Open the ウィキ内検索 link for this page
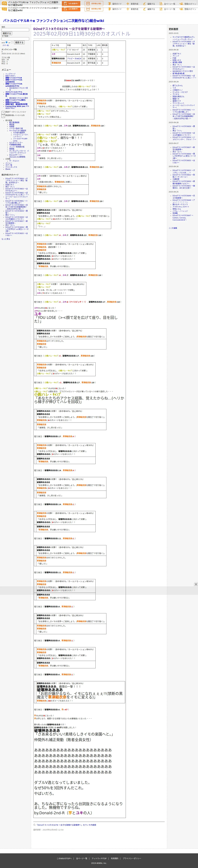The width and height of the screenshot is (198, 868). (66, 825)
